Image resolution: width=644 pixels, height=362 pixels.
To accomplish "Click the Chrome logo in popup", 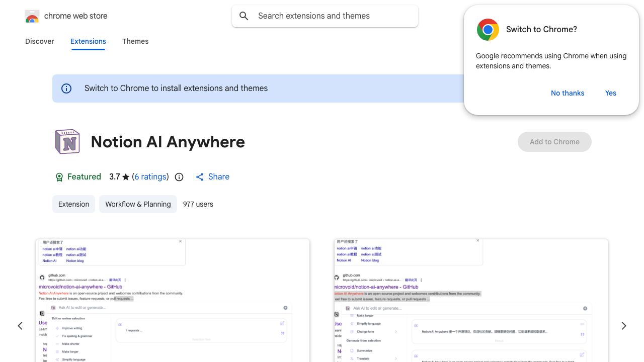I will [488, 30].
